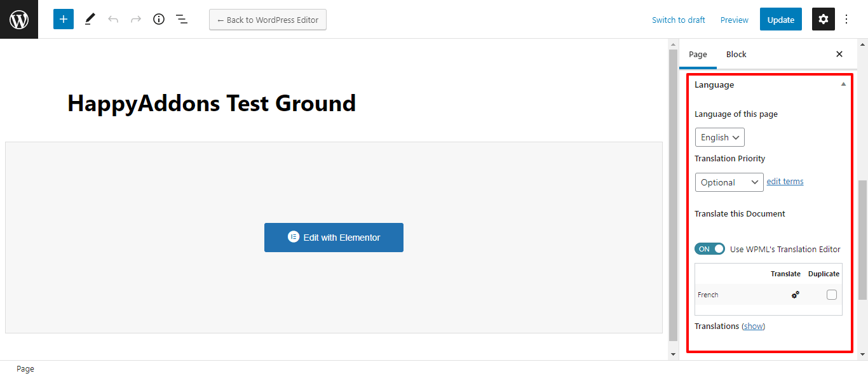Viewport: 868px width, 376px height.
Task: Click the French translate gears icon
Action: tap(795, 295)
